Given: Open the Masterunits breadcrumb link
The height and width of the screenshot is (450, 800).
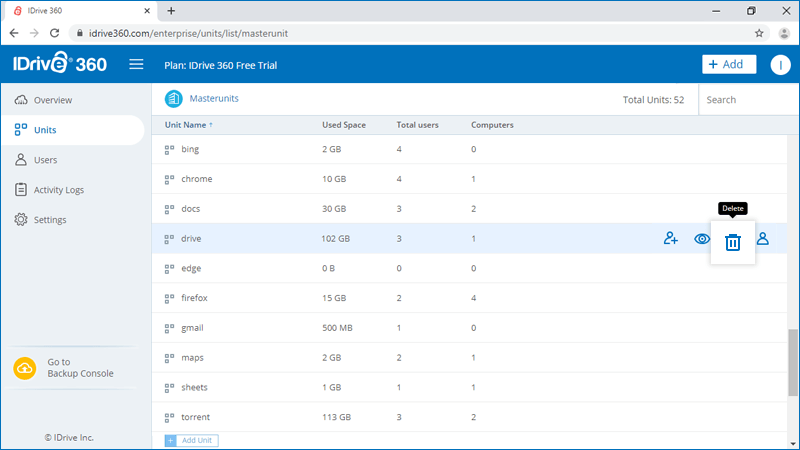Looking at the screenshot, I should [x=214, y=98].
